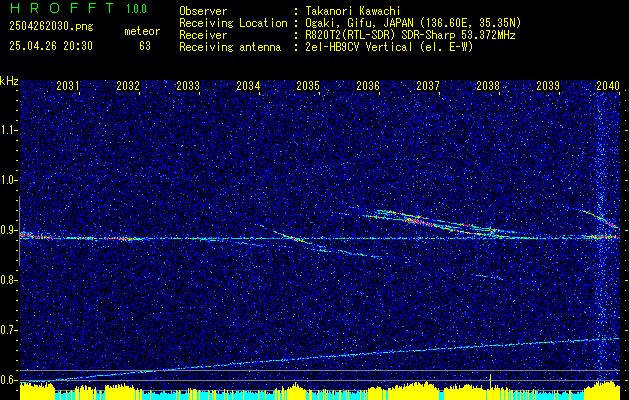Click time marker 2034
The width and height of the screenshot is (629, 400).
248,85
